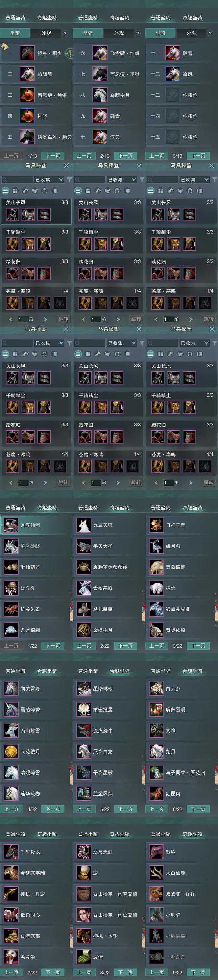Select empty mount slot 十三
The image size is (218, 980).
pos(182,95)
